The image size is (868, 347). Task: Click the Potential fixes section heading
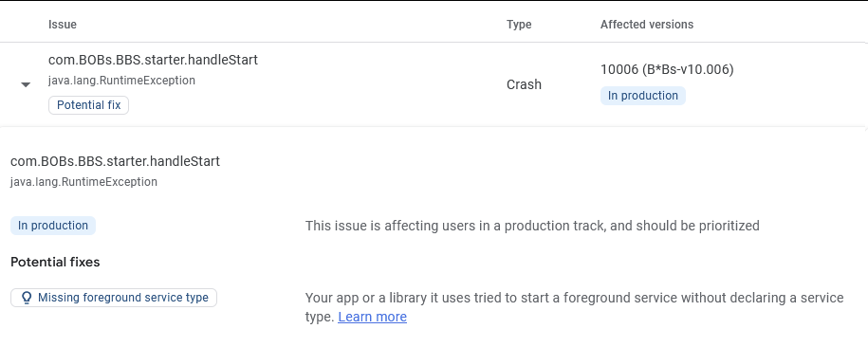tap(55, 263)
